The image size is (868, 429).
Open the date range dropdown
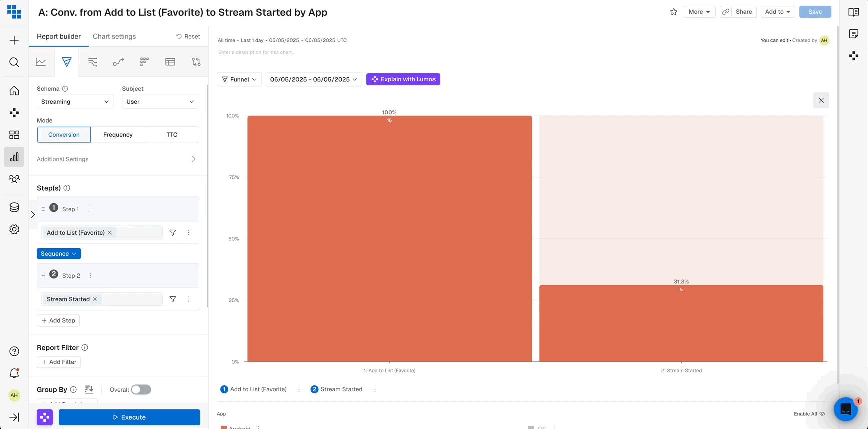point(314,79)
